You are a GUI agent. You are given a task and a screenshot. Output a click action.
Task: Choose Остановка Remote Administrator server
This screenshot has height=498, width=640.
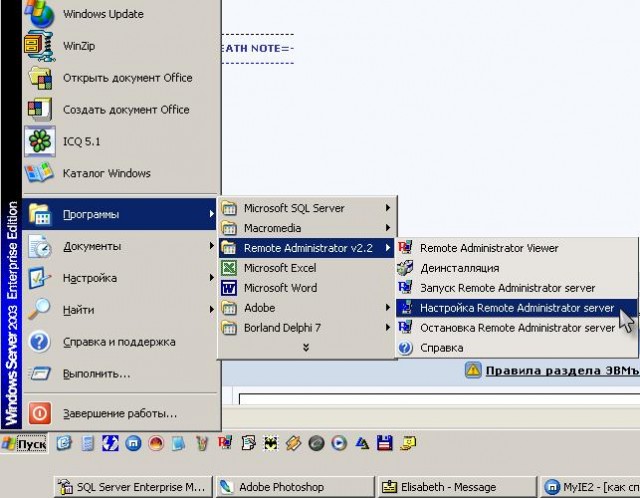coord(516,327)
